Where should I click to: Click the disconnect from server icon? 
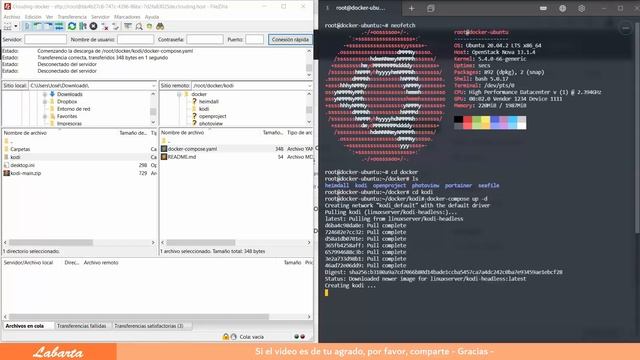[x=105, y=27]
